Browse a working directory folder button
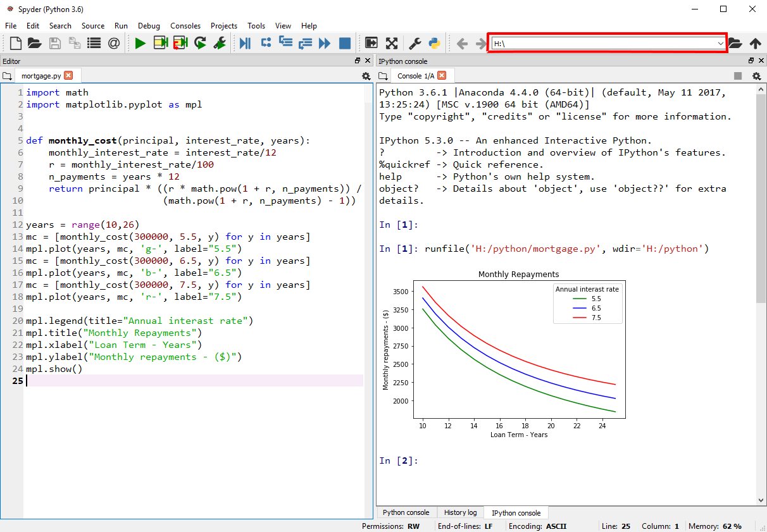Screen dimensions: 767x532 [x=735, y=43]
